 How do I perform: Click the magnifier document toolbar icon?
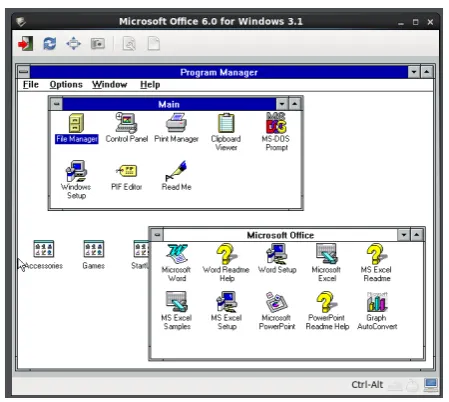coord(129,44)
